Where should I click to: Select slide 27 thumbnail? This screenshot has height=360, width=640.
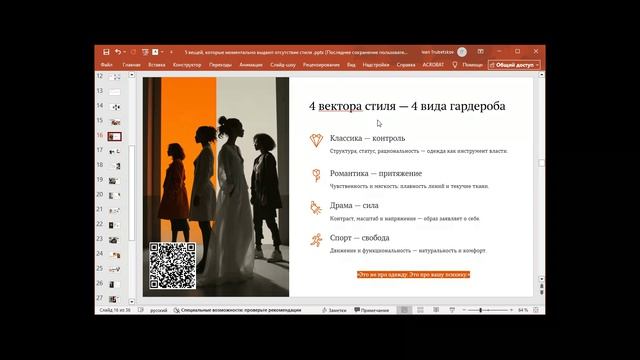[114, 299]
